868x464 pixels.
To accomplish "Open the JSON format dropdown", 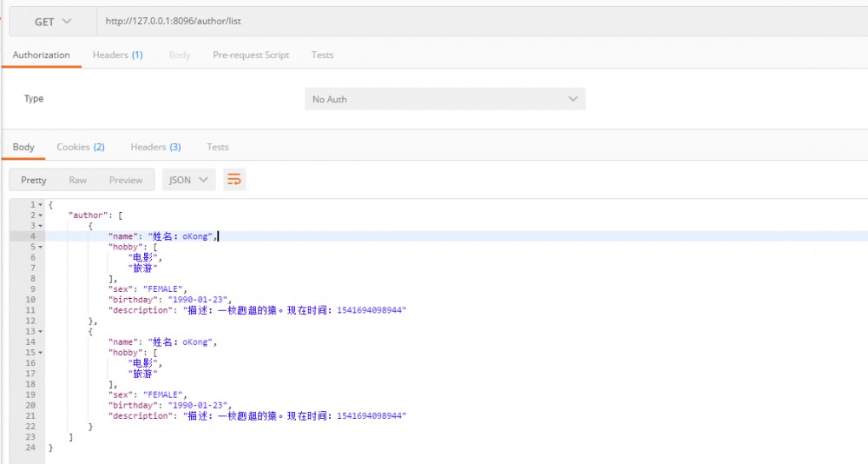I will point(188,180).
